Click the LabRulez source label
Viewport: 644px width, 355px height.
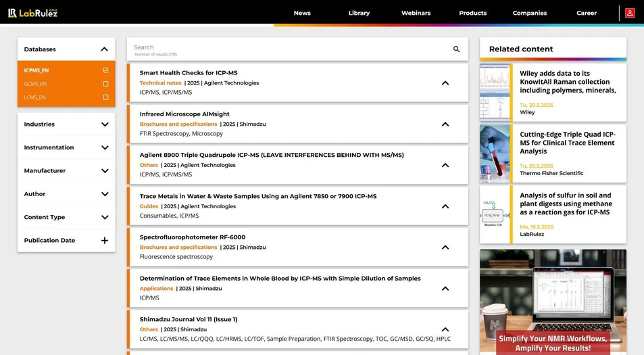coord(532,234)
